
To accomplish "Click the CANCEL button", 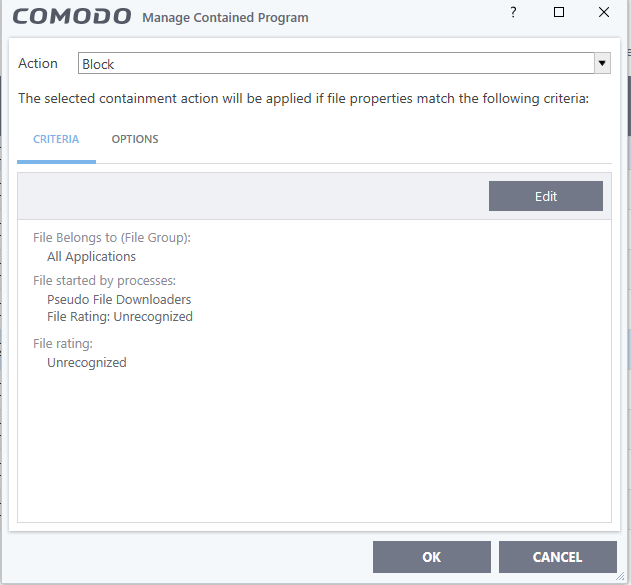I will (557, 557).
